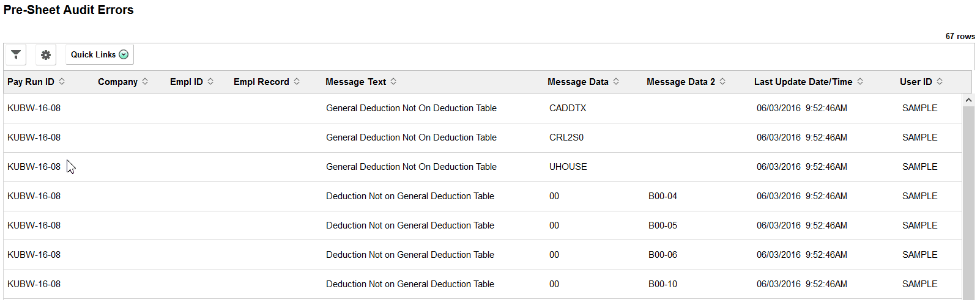Sort using the Message Data 2 arrows

click(722, 81)
